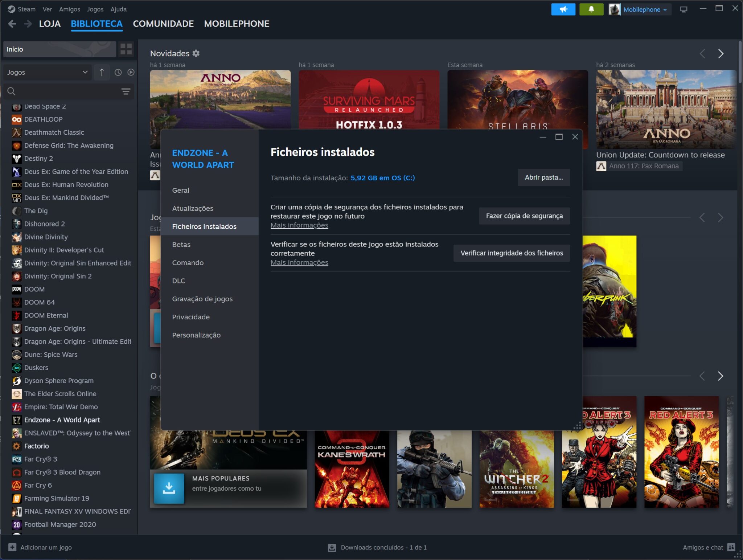Open Mais informações about backups
This screenshot has height=560, width=743.
click(x=299, y=225)
